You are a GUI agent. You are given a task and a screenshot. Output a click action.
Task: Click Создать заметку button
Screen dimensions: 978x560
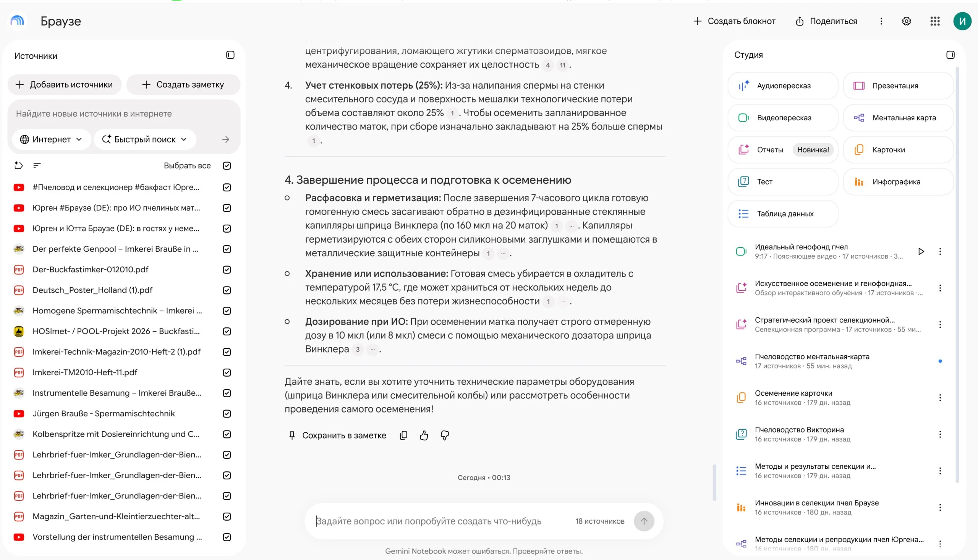[x=183, y=85]
